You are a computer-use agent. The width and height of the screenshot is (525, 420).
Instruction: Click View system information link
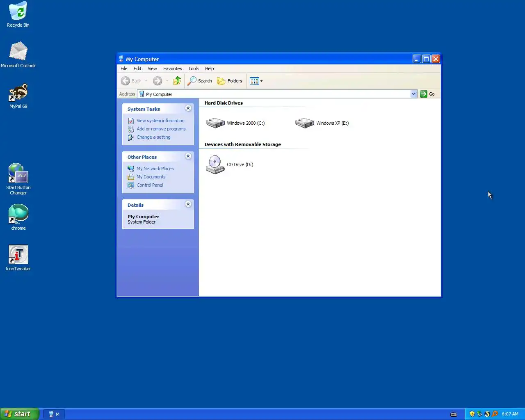pos(160,121)
